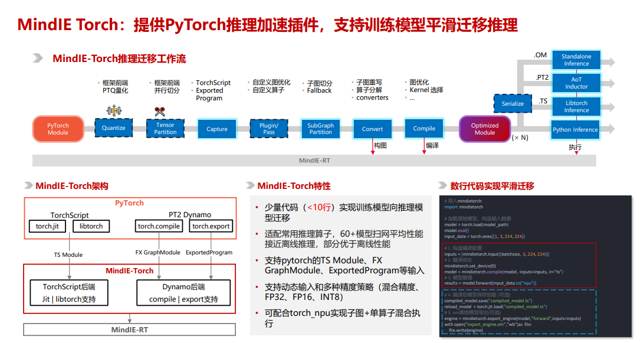Select the Convert step box

tap(372, 129)
